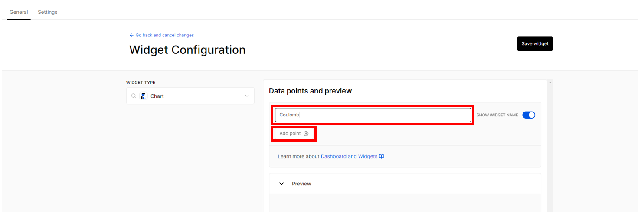Image resolution: width=644 pixels, height=215 pixels.
Task: Click Go back and cancel changes link
Action: click(165, 35)
